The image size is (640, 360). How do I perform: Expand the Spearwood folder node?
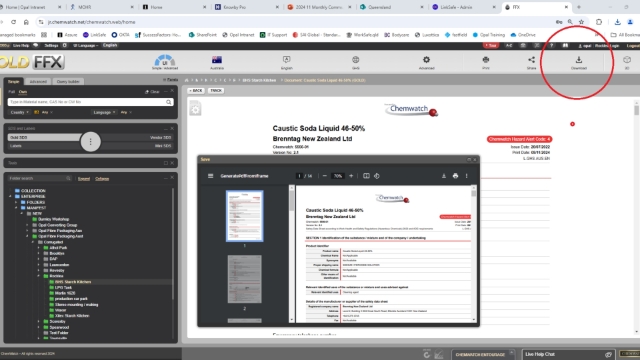39,327
